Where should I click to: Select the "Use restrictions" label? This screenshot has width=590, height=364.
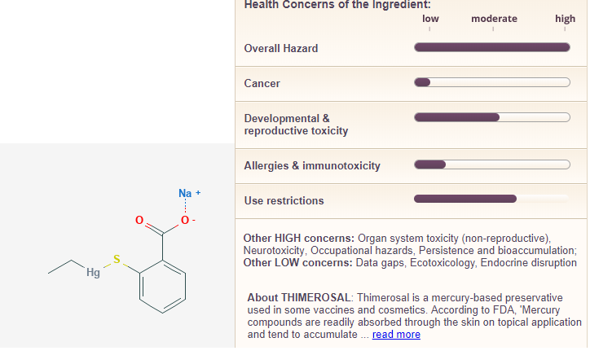284,200
